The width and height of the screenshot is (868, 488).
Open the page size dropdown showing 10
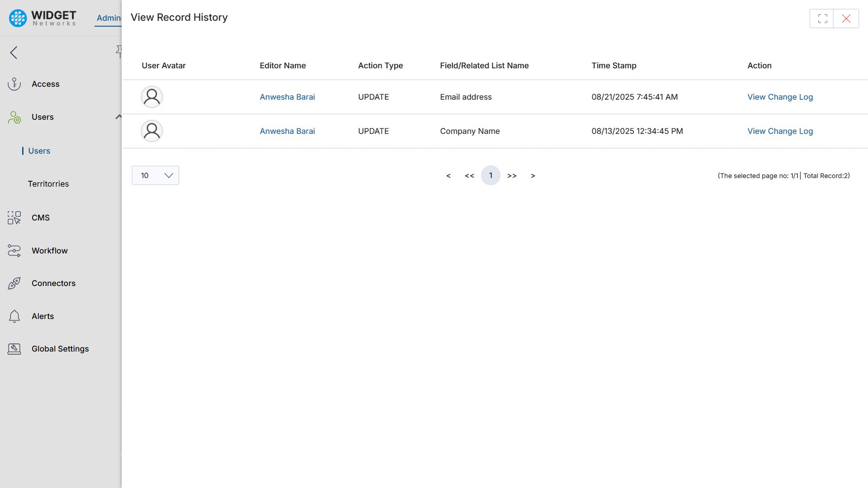[155, 175]
